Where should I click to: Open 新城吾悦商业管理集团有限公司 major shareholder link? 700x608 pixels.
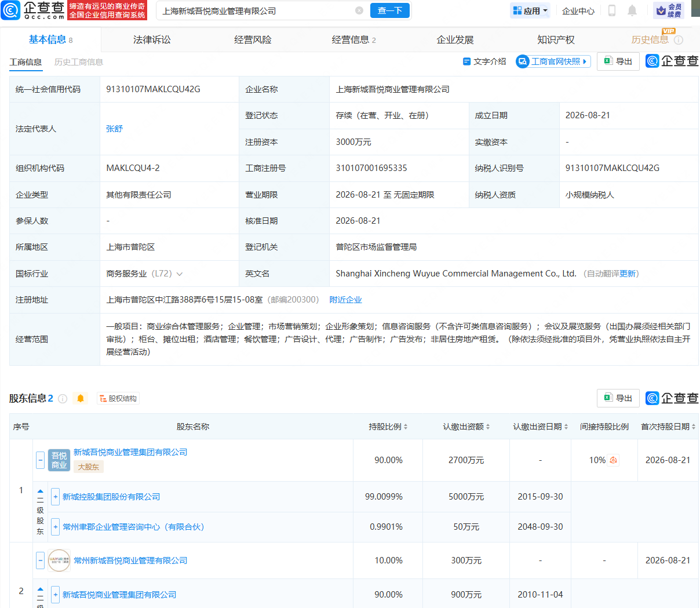tap(130, 452)
